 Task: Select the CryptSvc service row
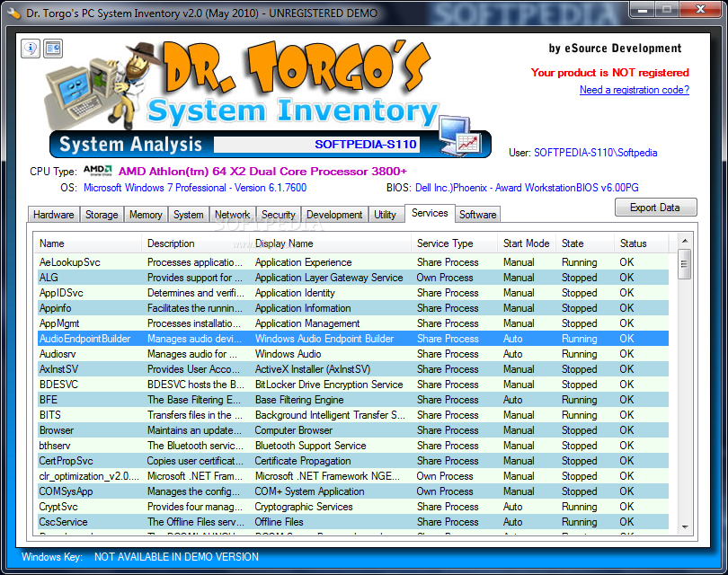click(x=353, y=507)
